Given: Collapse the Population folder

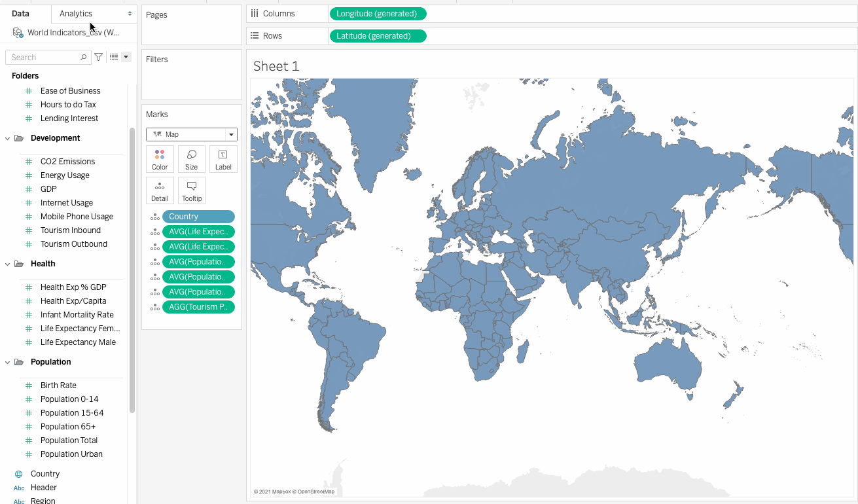Looking at the screenshot, I should 7,362.
